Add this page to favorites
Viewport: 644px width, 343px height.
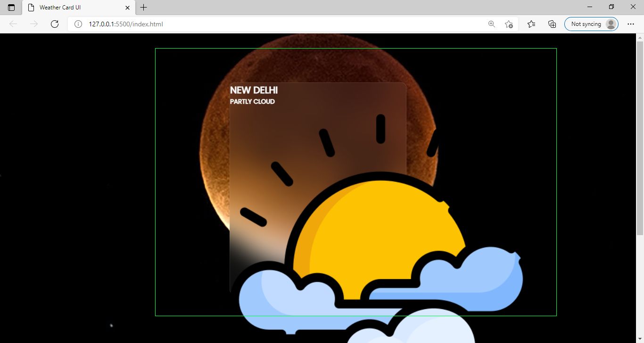click(x=509, y=24)
